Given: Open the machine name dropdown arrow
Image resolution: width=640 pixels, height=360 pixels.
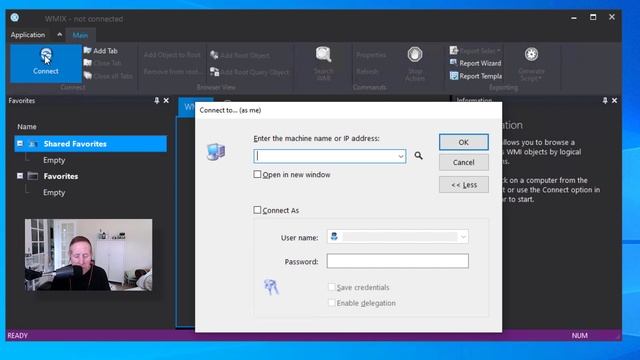Looking at the screenshot, I should (x=401, y=156).
